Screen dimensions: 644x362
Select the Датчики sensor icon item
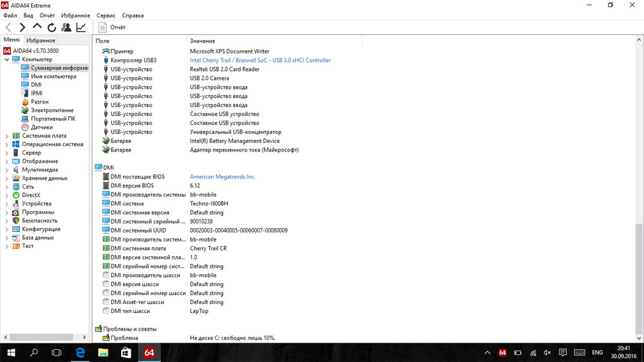click(25, 128)
